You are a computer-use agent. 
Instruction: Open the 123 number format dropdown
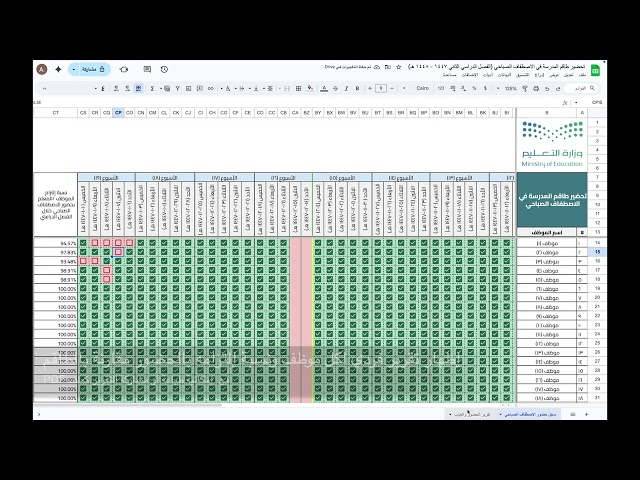coord(441,88)
